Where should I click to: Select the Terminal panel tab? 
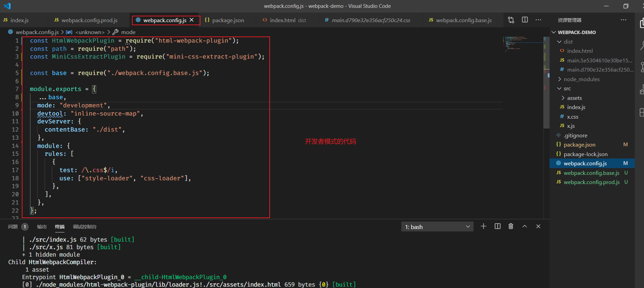(x=60, y=227)
